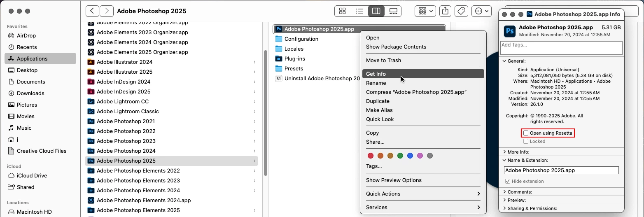Open the j home folder
644x217 pixels.
tap(40, 139)
